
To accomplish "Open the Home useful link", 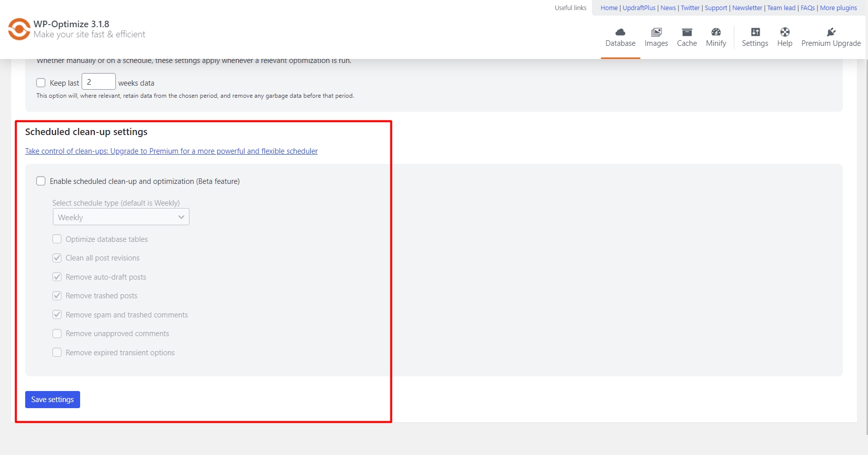I will 609,8.
